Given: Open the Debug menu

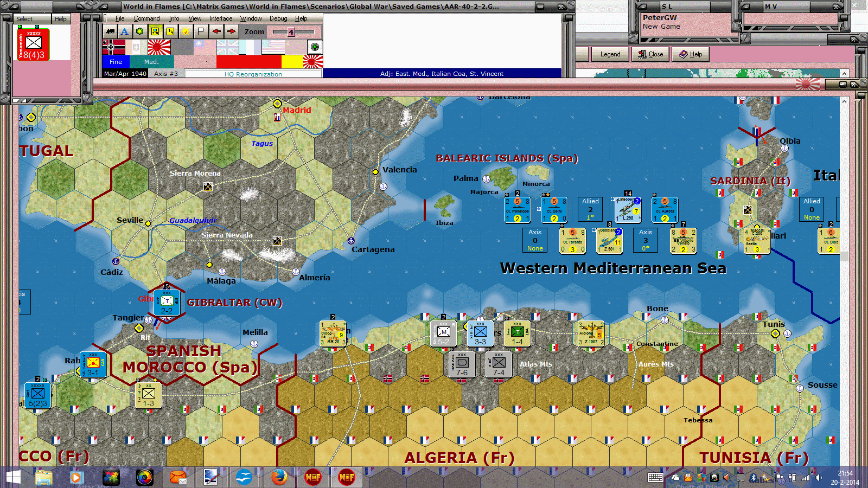Looking at the screenshot, I should (x=278, y=18).
